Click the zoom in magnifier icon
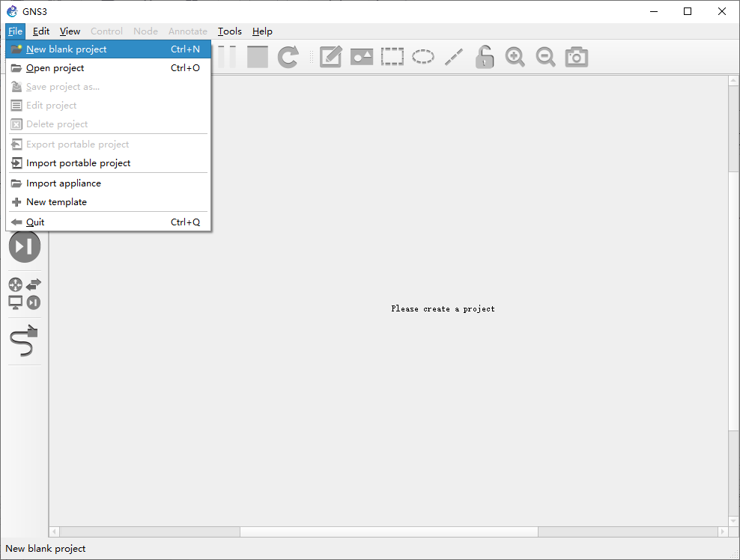This screenshot has width=740, height=560. click(515, 57)
